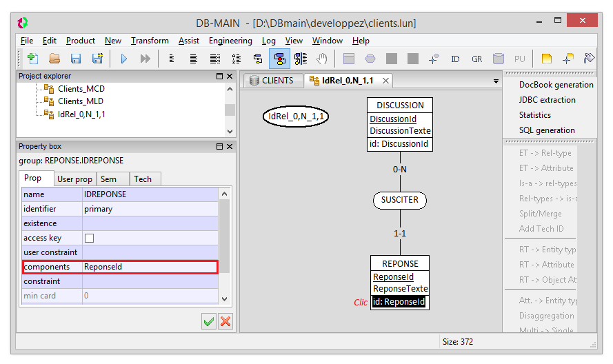Image resolution: width=613 pixels, height=364 pixels.
Task: Switch to the User prop tab
Action: [x=74, y=179]
